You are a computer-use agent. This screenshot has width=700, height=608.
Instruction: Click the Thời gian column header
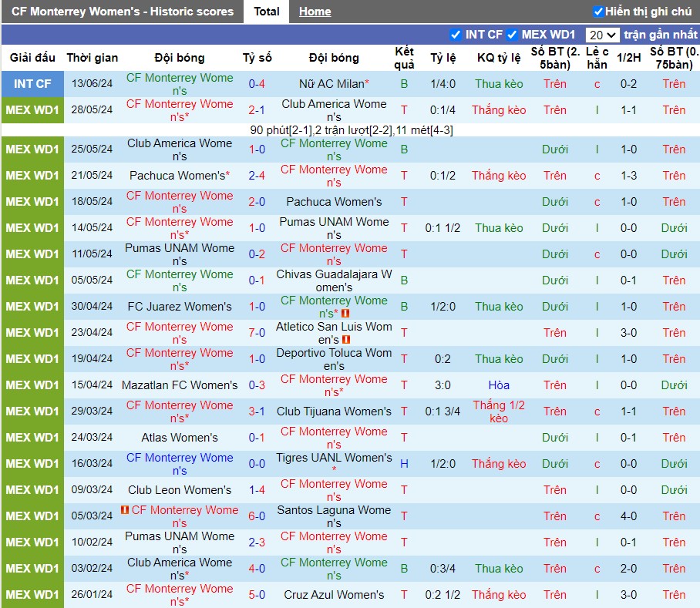(x=93, y=58)
